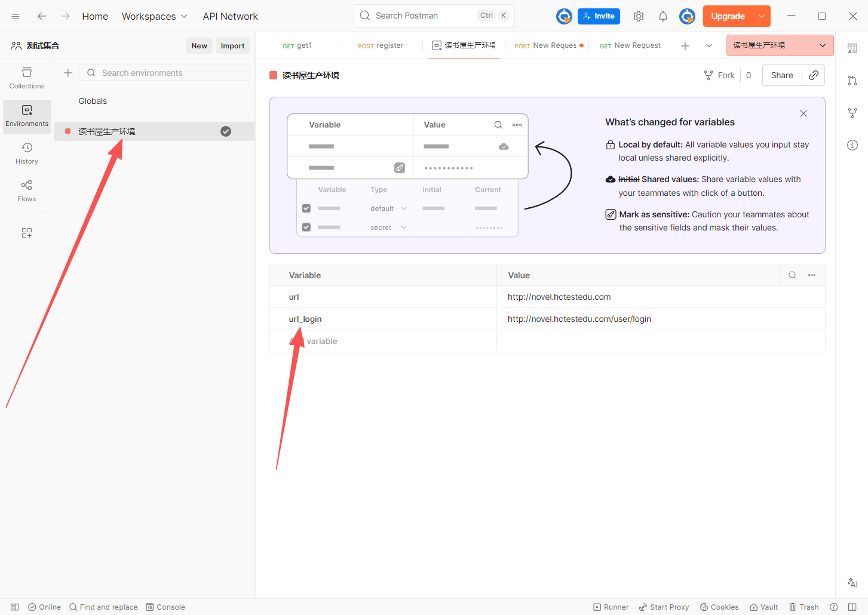Click the configure sidebar apps icon
Image resolution: width=868 pixels, height=615 pixels.
coord(27,233)
